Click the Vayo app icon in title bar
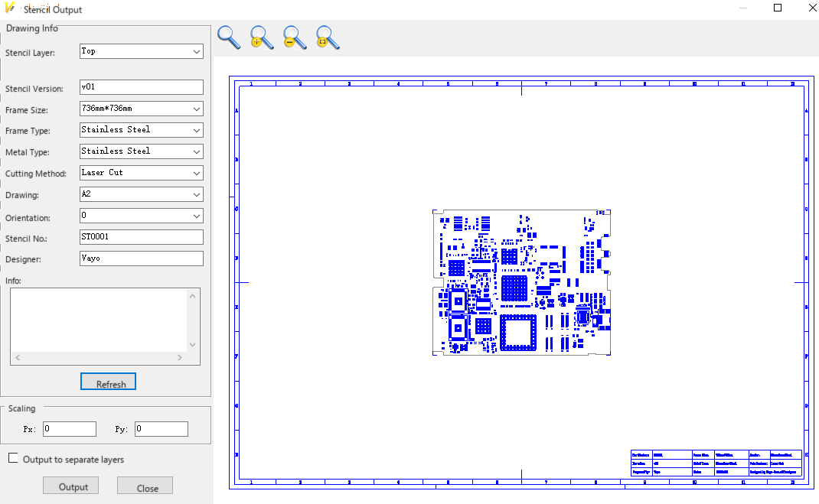This screenshot has height=504, width=819. pos(9,8)
